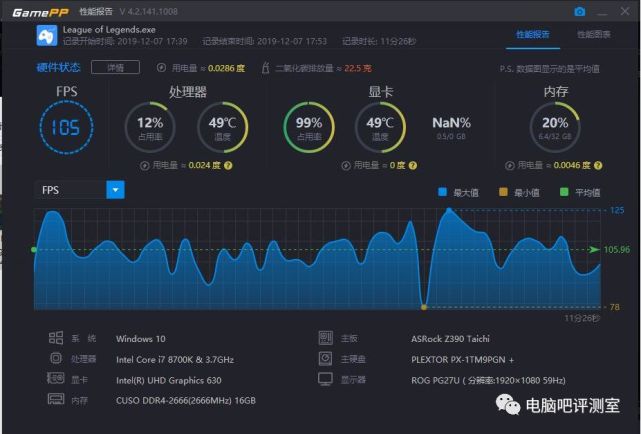The image size is (641, 434).
Task: Click the text 'Windows 10'
Action: [x=141, y=339]
